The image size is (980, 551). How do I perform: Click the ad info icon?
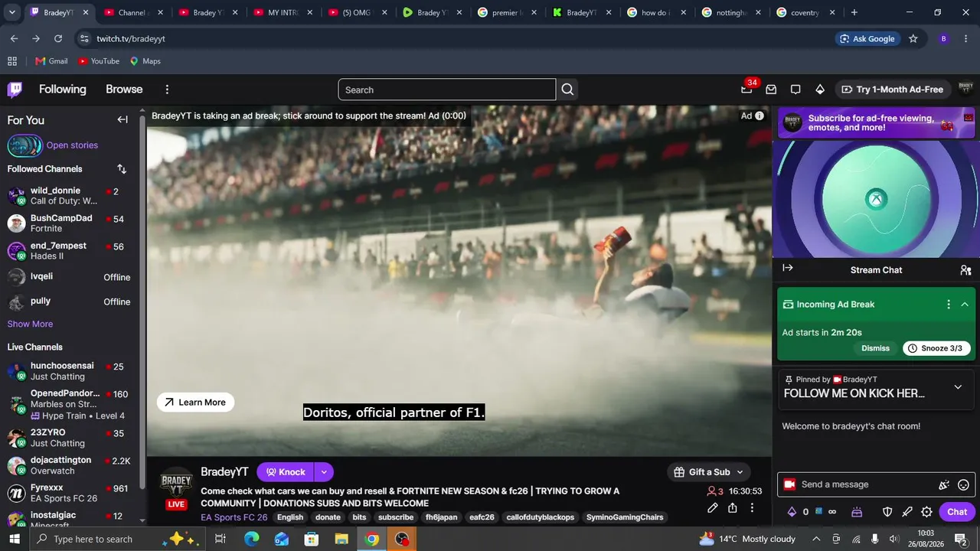759,116
